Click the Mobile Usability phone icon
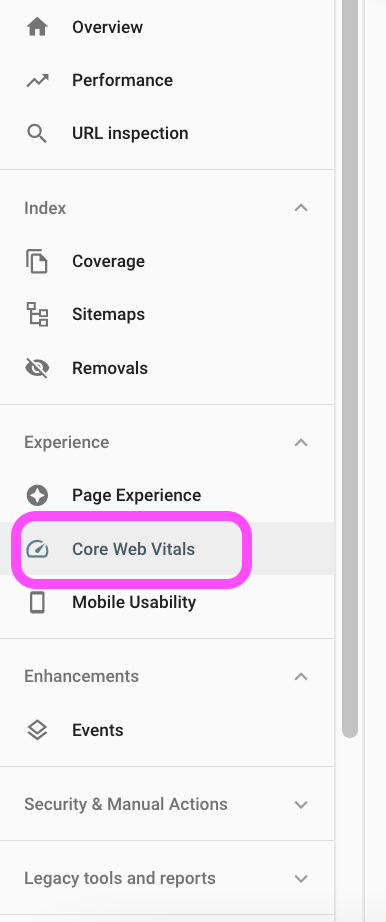This screenshot has height=922, width=386. pos(37,602)
